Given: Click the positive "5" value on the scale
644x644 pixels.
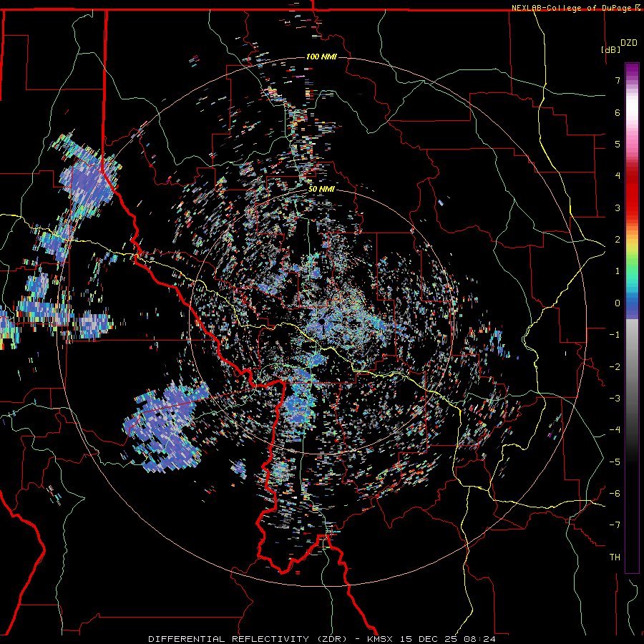Looking at the screenshot, I should [618, 144].
